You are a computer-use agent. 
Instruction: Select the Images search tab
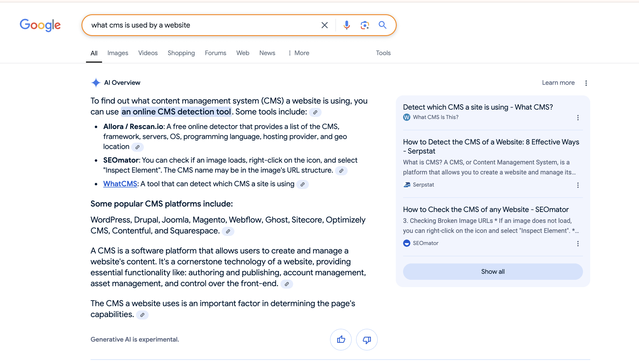(118, 53)
